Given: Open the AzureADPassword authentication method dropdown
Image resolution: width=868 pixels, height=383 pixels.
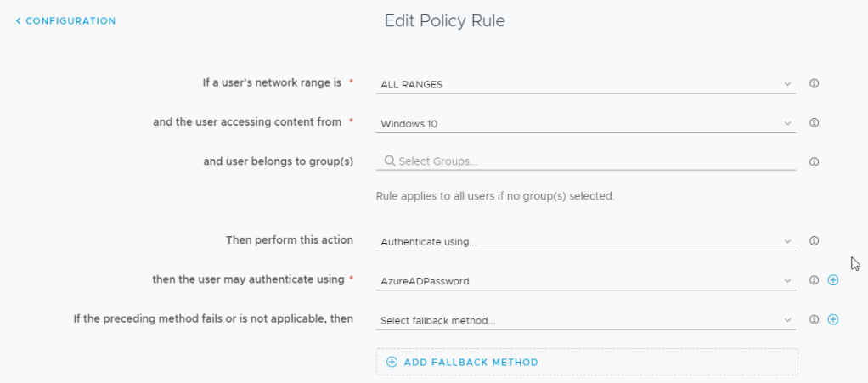Looking at the screenshot, I should point(586,280).
